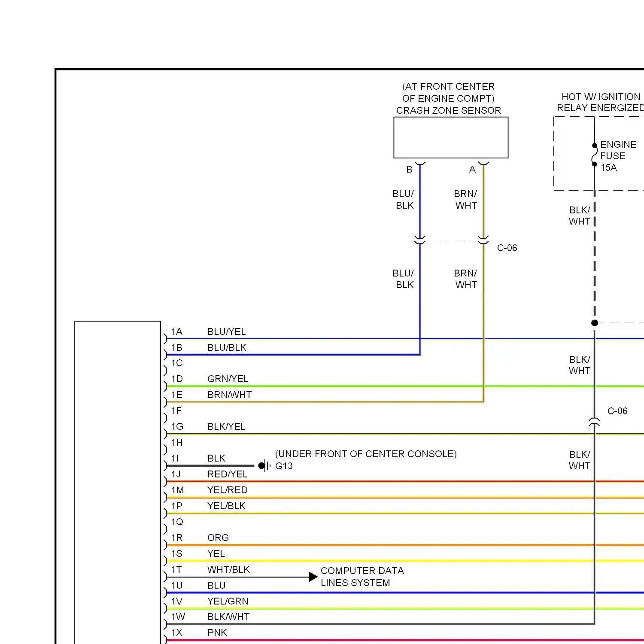Select pin label 1X

coord(177,632)
